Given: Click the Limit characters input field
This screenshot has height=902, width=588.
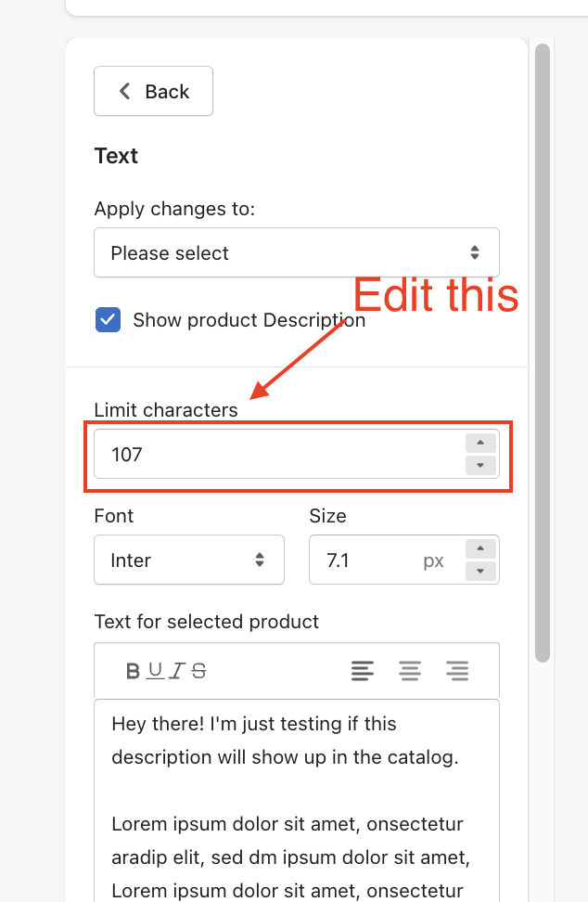Looking at the screenshot, I should pos(278,455).
